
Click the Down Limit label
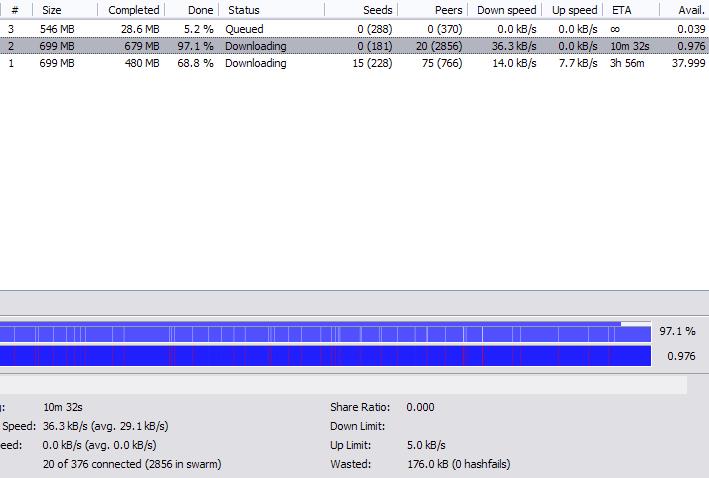(x=357, y=426)
